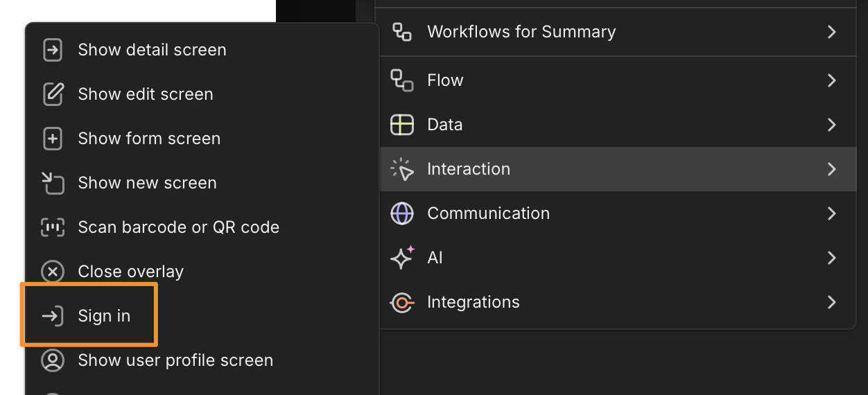Click the Close overlay X icon

[53, 272]
